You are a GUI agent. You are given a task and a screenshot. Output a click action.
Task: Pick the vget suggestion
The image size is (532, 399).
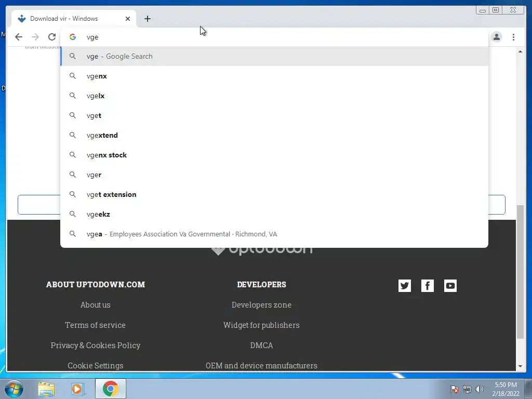click(274, 115)
